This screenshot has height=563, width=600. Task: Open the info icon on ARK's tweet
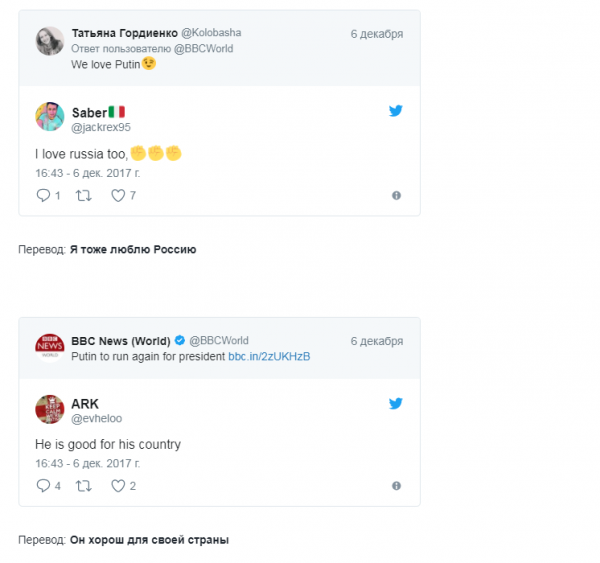click(x=397, y=486)
